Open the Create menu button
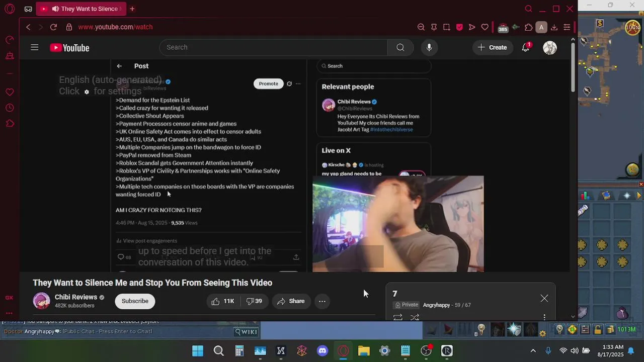The image size is (644, 362). click(x=492, y=47)
